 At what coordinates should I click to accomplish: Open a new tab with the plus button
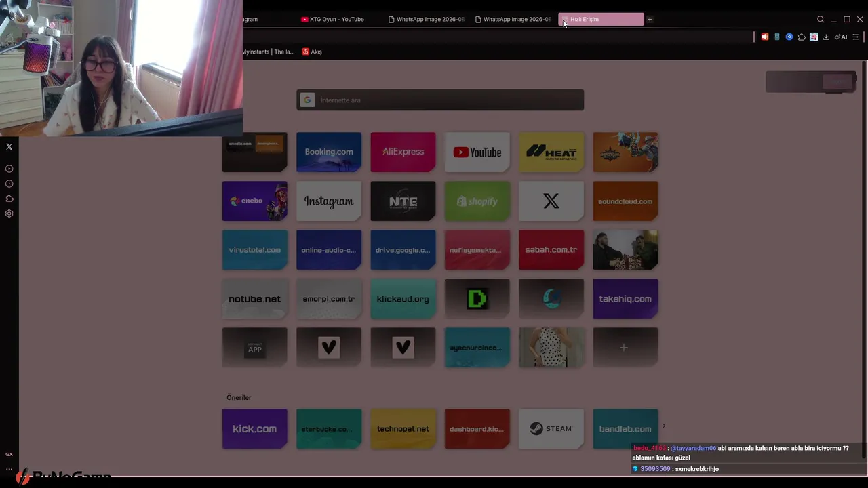tap(650, 19)
